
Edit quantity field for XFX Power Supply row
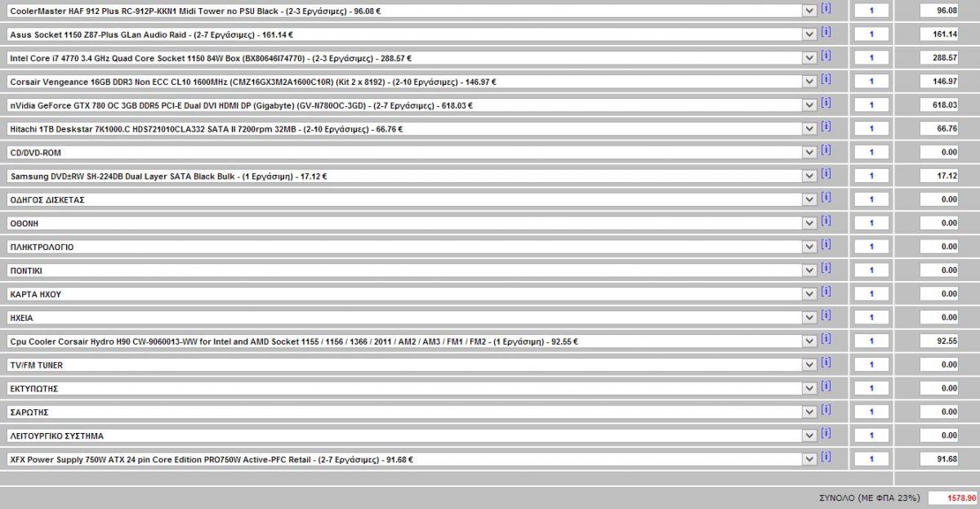[x=871, y=459]
